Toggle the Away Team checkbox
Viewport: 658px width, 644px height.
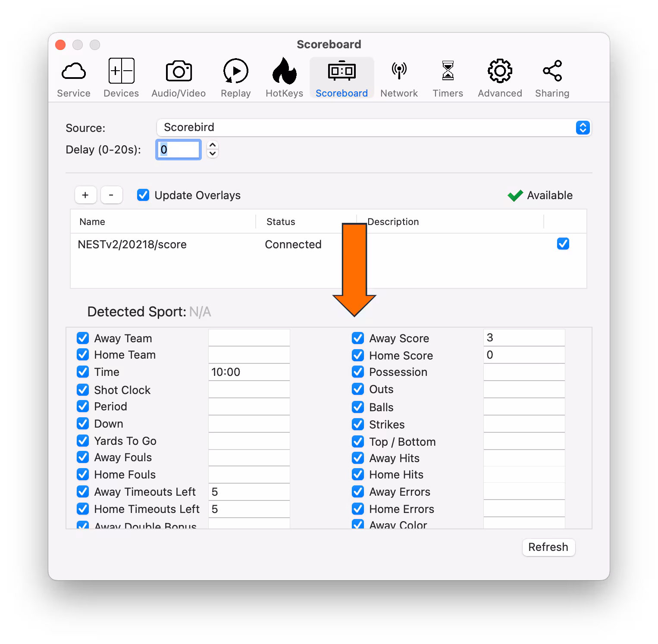(x=83, y=338)
